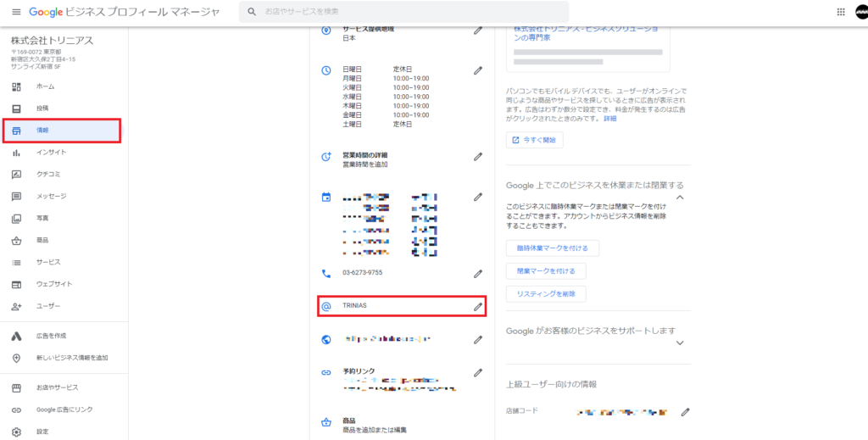The height and width of the screenshot is (440, 868).
Task: Click the pencil beside the calendar section
Action: coord(478,197)
